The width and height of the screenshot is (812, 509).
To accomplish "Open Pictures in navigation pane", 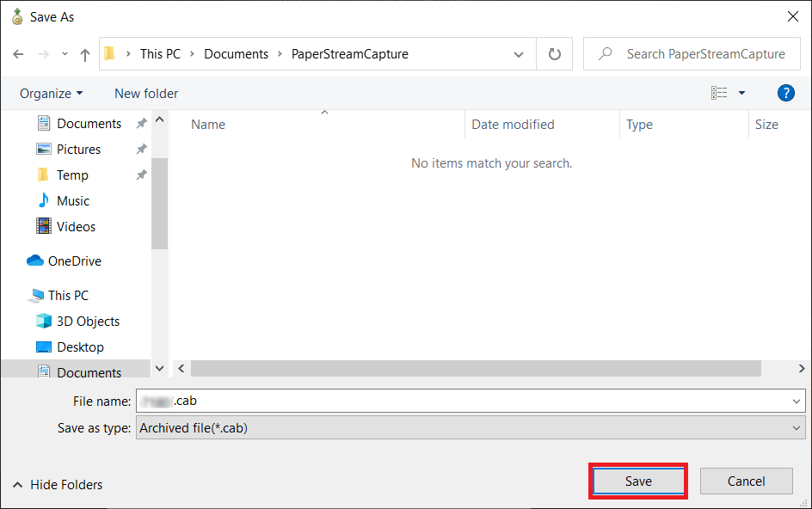I will tap(79, 149).
